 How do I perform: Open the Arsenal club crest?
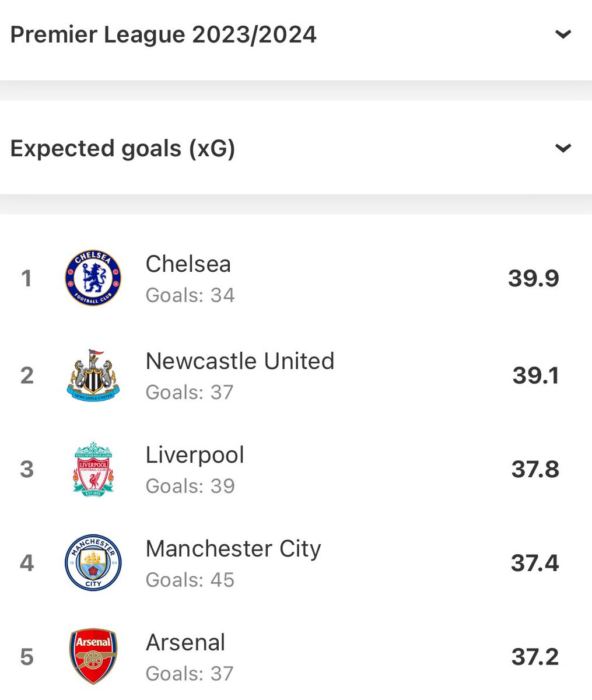coord(93,657)
